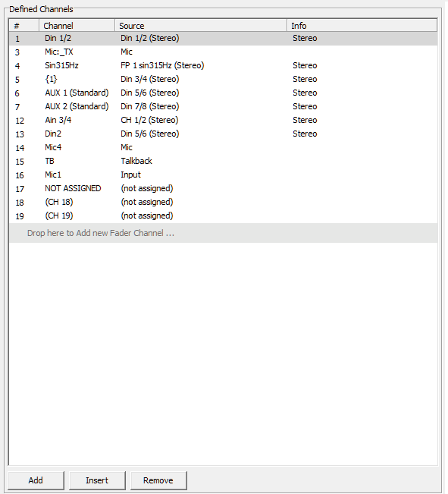
Task: Select the Ain 3/4 channel row
Action: click(x=223, y=120)
